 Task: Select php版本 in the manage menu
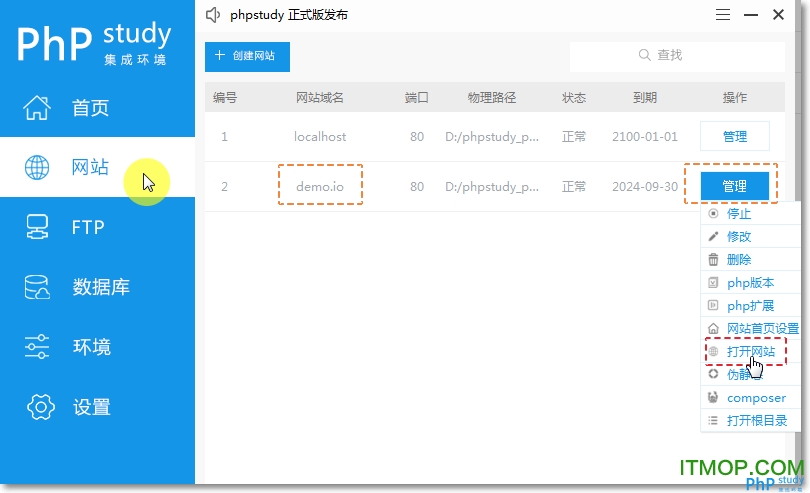tap(750, 283)
